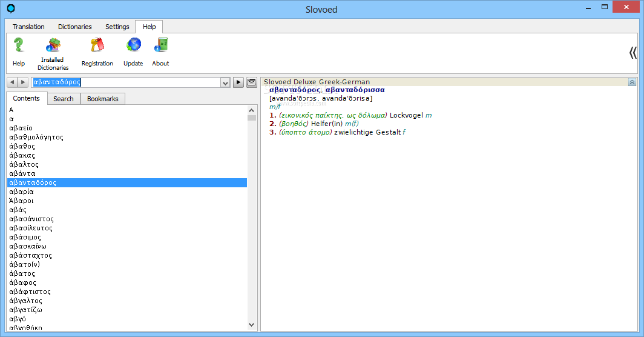This screenshot has height=337, width=644.
Task: Expand the search box history dropdown
Action: point(225,82)
